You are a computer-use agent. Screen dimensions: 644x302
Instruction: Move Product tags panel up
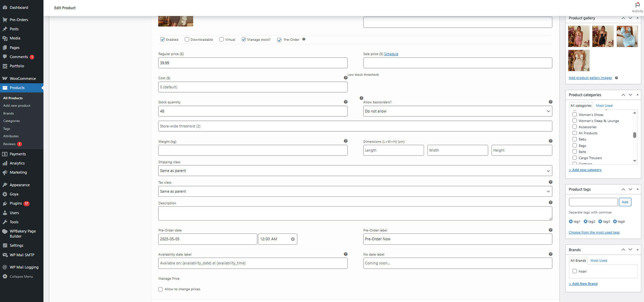(623, 189)
